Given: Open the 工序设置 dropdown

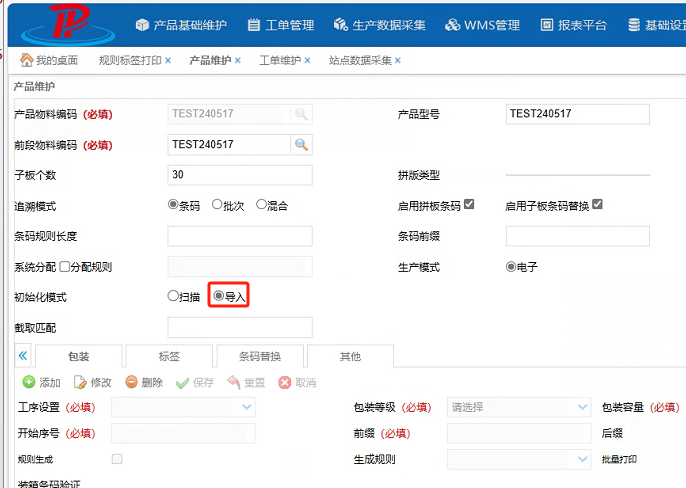Looking at the screenshot, I should click(x=247, y=407).
